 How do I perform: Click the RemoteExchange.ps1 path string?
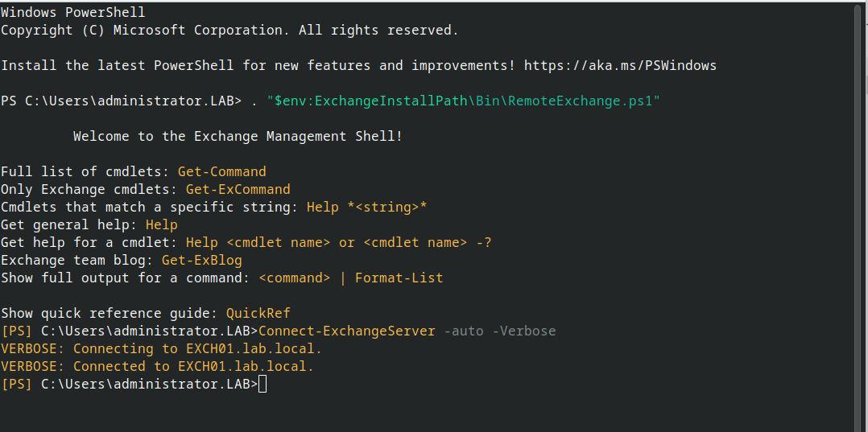463,101
